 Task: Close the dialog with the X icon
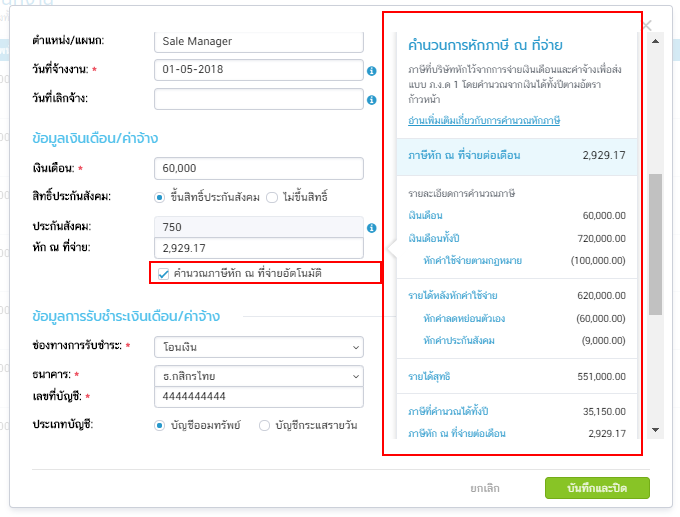[x=647, y=26]
